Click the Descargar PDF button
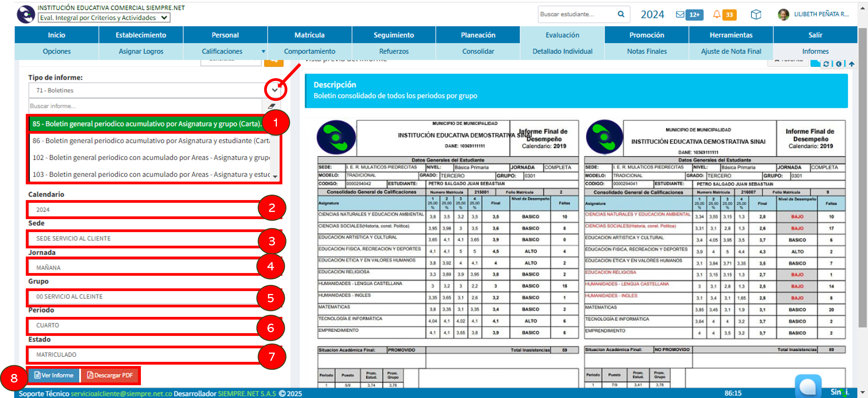Viewport: 868px width, 398px height. coord(110,375)
